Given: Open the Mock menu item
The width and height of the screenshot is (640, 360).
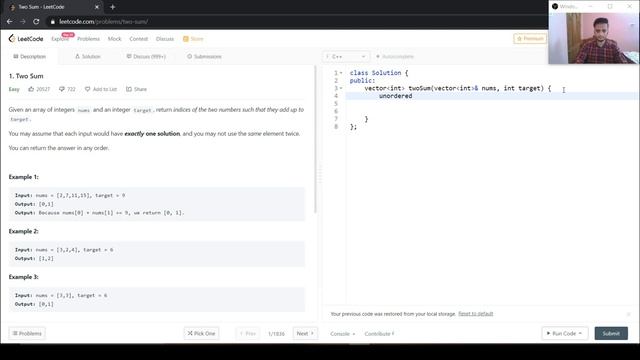Looking at the screenshot, I should [114, 39].
